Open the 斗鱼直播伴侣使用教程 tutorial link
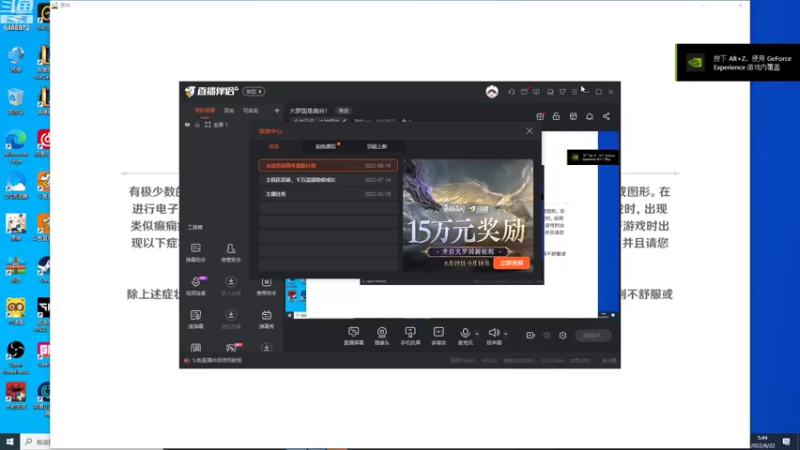 (216, 360)
